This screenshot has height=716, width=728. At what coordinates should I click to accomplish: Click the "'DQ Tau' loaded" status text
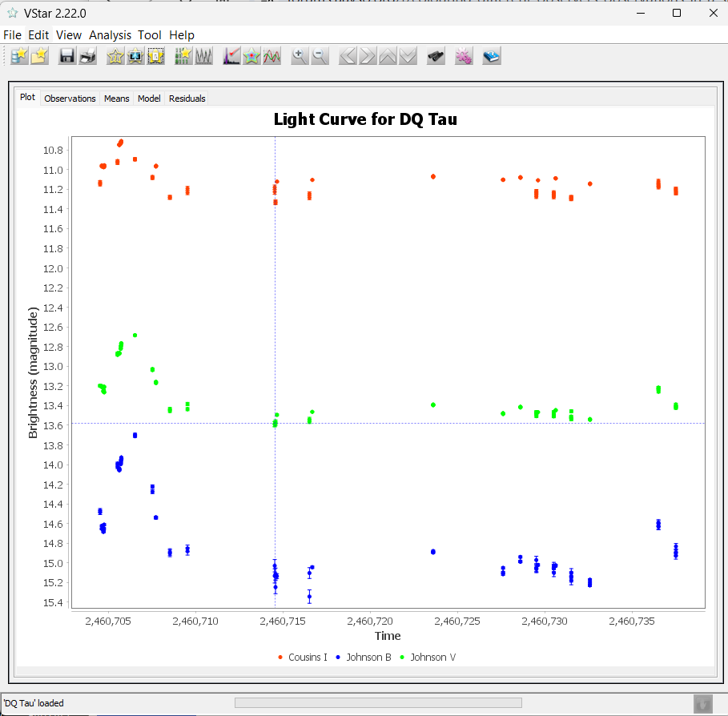34,703
